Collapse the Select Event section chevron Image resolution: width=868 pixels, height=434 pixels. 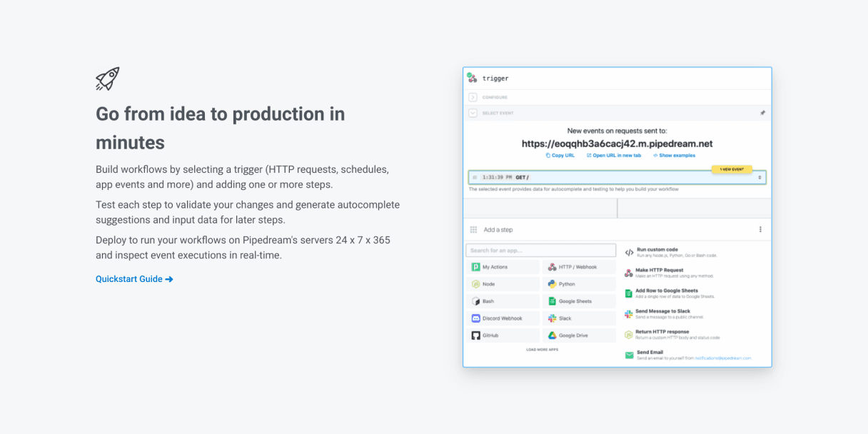[x=473, y=113]
